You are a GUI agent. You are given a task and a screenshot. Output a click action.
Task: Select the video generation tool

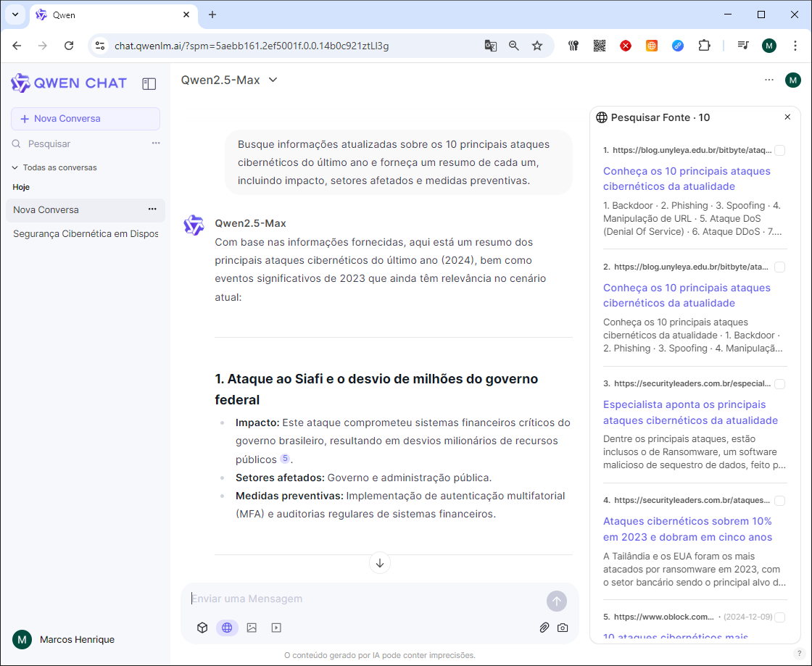click(x=276, y=628)
